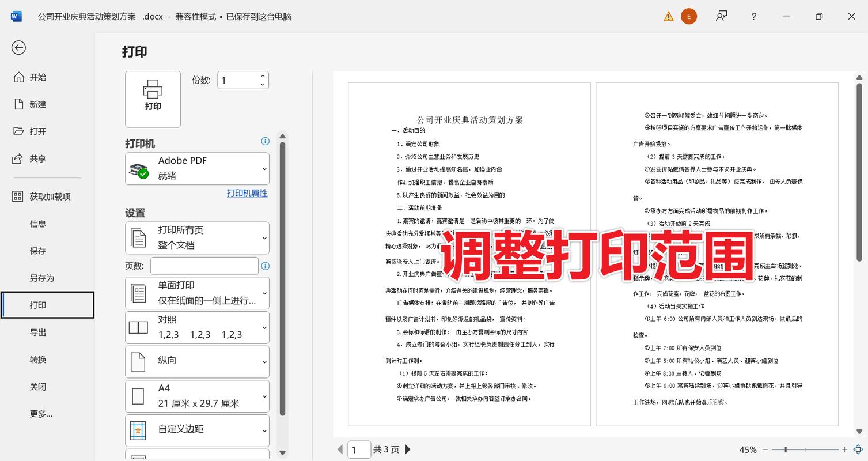Screen dimensions: 868x461
Task: Click the orange account avatar labeled E
Action: tap(689, 16)
